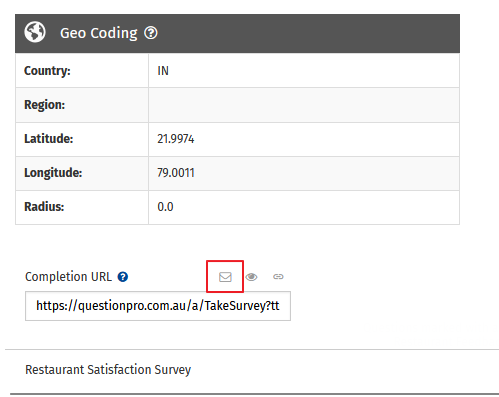The width and height of the screenshot is (499, 397).
Task: Click the Geo Coding heading text
Action: [x=99, y=33]
